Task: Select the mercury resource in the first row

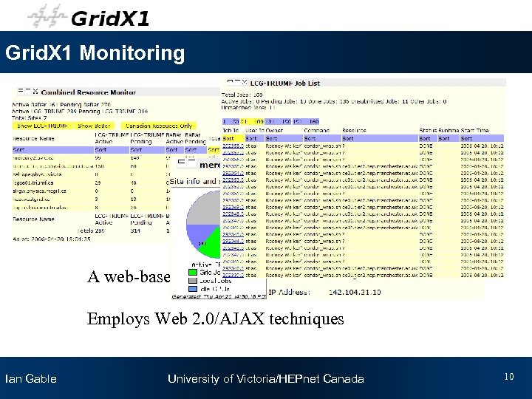Action: pos(33,158)
